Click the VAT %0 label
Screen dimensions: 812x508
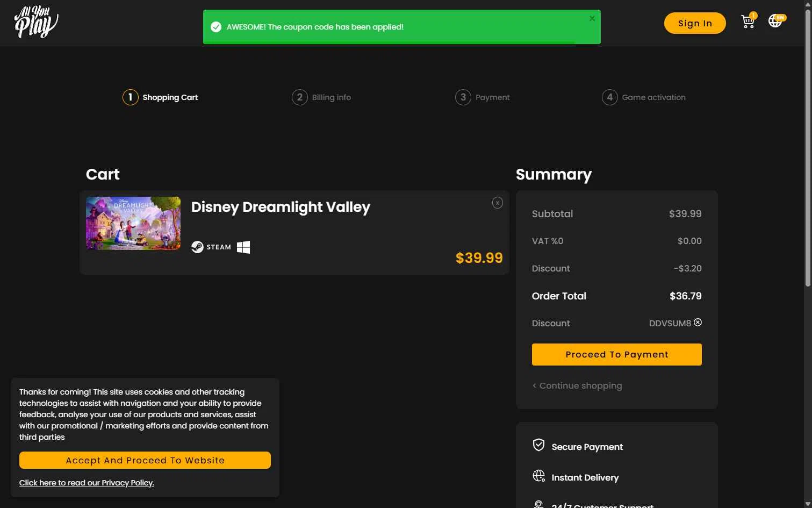coord(548,241)
